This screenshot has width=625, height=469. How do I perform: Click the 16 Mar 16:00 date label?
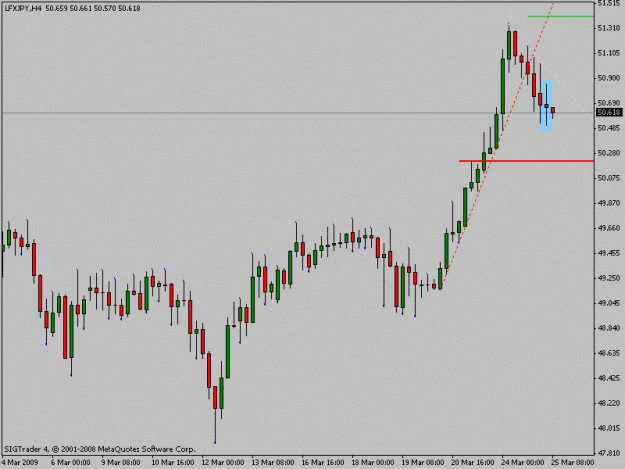(x=323, y=462)
